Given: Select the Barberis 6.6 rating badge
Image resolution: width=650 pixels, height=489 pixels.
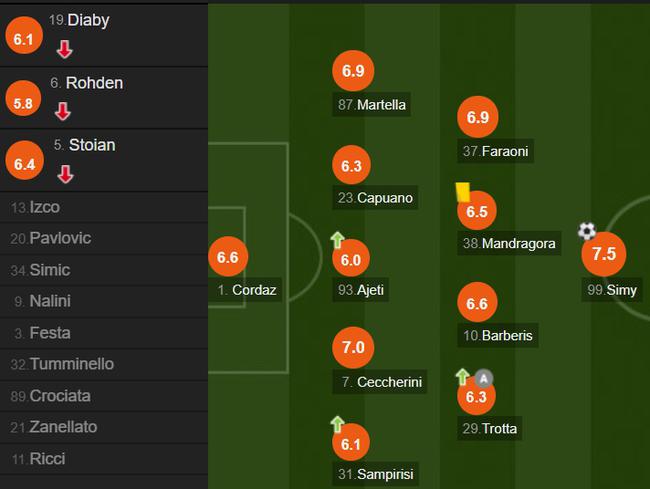Looking at the screenshot, I should click(x=477, y=303).
